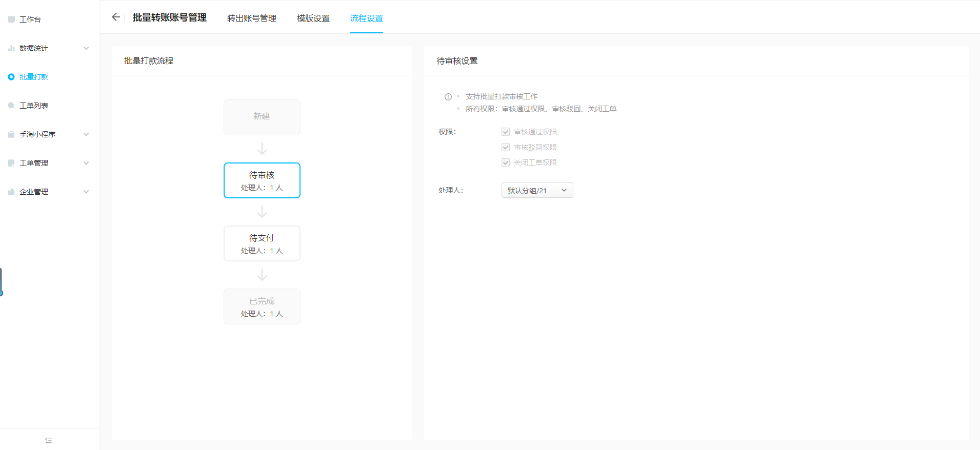Toggle the 审核通过权限 checkbox

click(x=506, y=132)
